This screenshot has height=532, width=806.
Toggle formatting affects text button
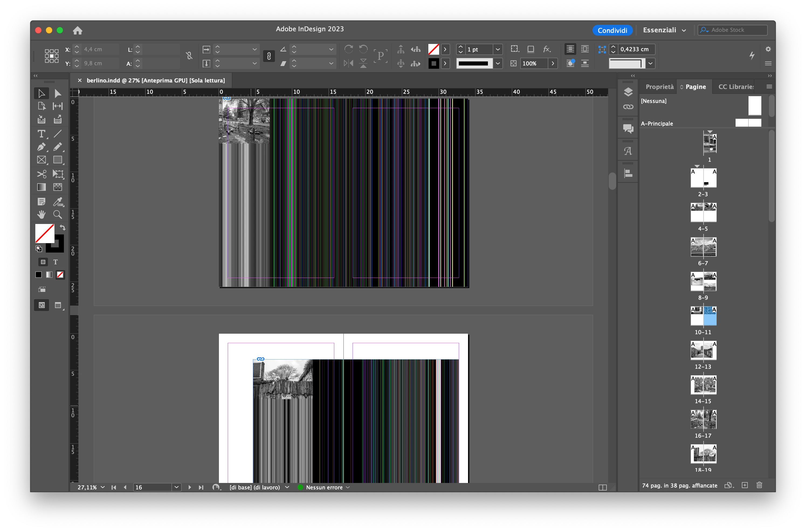coord(56,262)
